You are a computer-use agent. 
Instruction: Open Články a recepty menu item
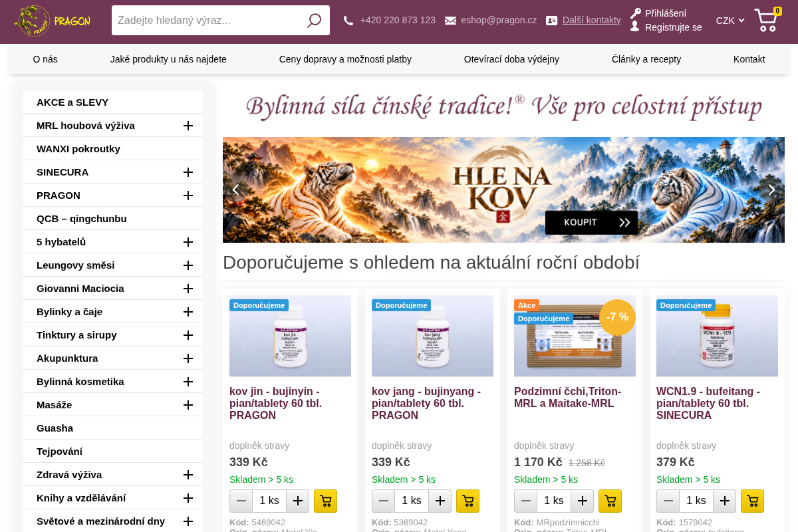tap(646, 59)
